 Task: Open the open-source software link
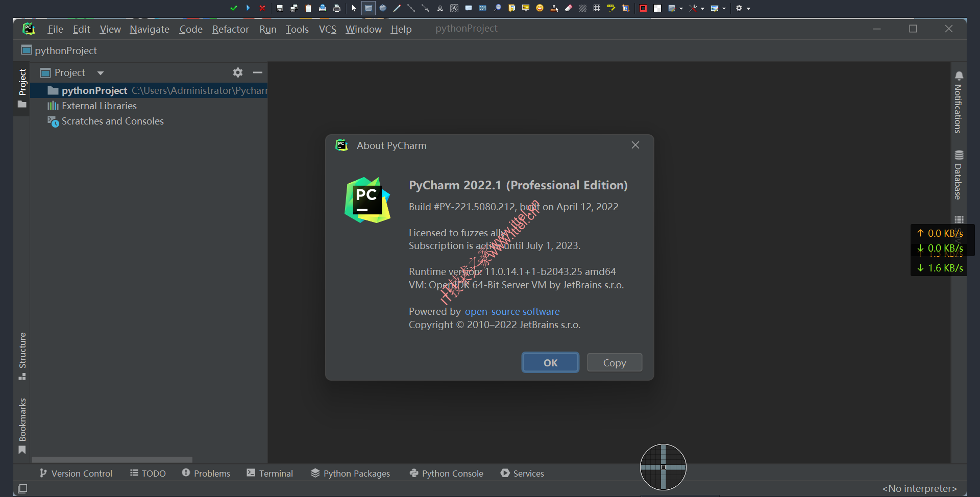[512, 311]
